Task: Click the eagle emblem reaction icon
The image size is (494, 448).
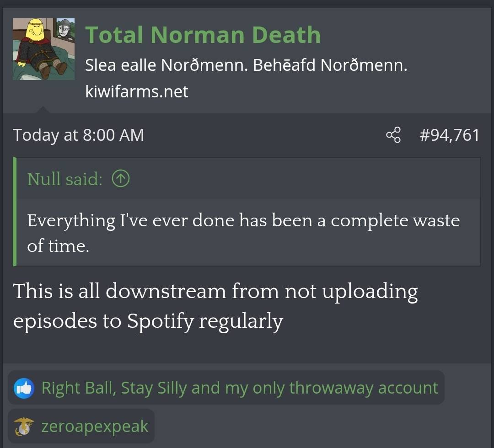Action: tap(24, 427)
